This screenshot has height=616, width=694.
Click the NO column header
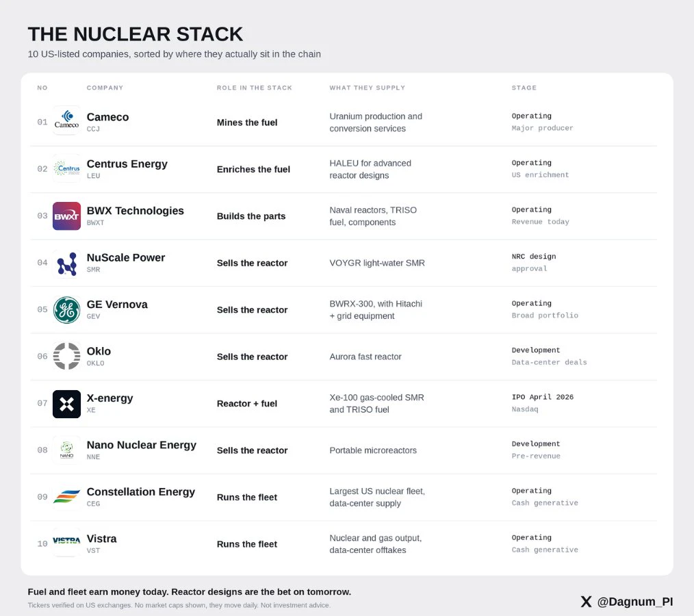(x=42, y=88)
